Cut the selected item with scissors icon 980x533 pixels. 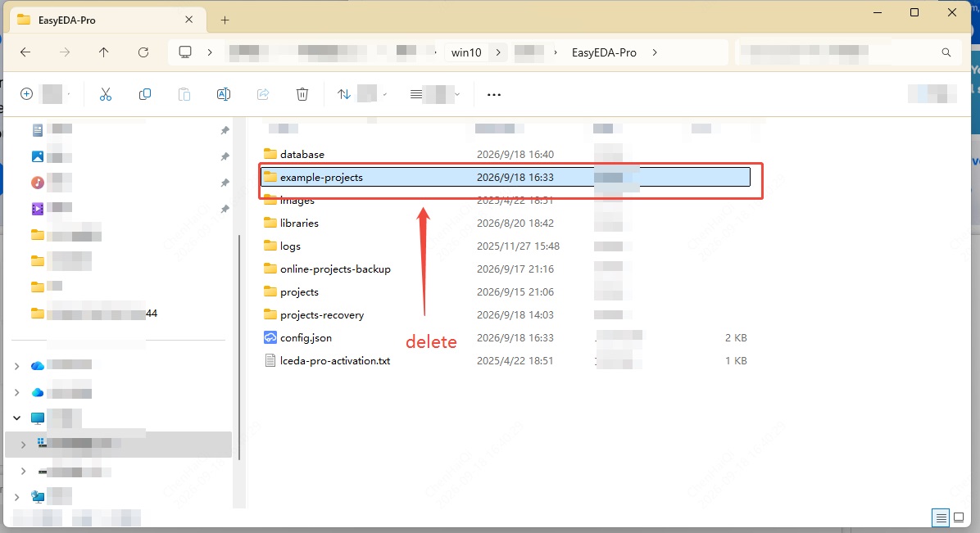(x=106, y=94)
